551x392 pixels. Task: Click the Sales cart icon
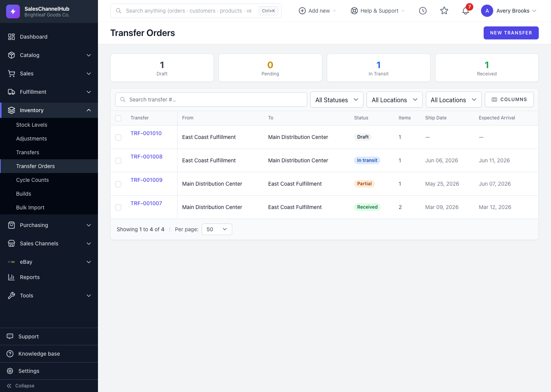click(x=11, y=73)
